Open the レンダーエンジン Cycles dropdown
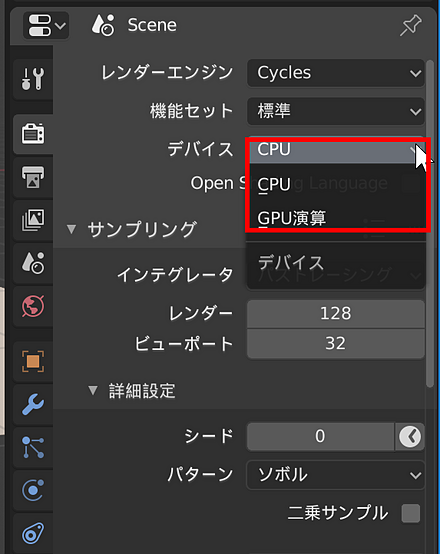Image resolution: width=440 pixels, height=554 pixels. (336, 73)
